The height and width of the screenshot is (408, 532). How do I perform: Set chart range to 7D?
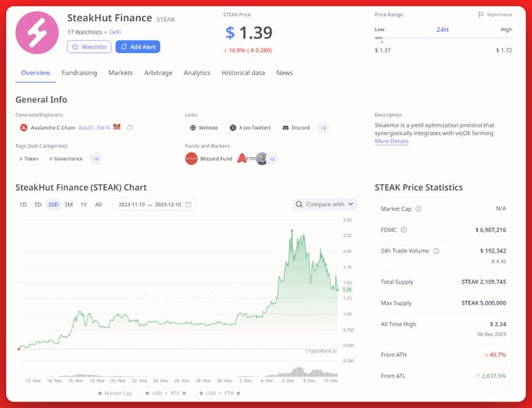(38, 204)
